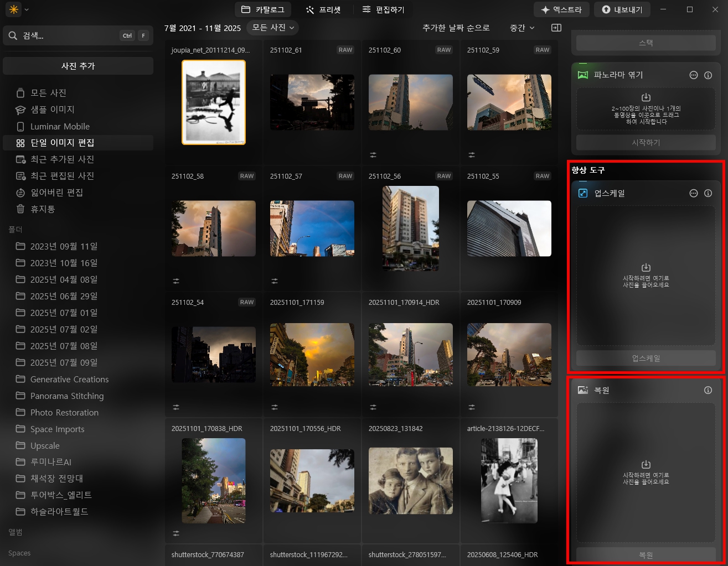728x566 pixels.
Task: Switch to the 편집하기 tab
Action: pyautogui.click(x=383, y=9)
